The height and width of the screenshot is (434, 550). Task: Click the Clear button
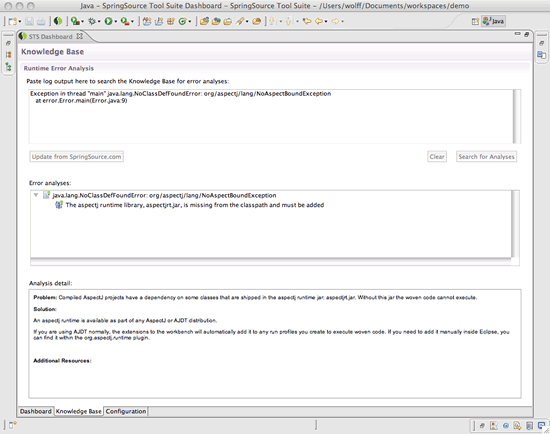(x=437, y=156)
